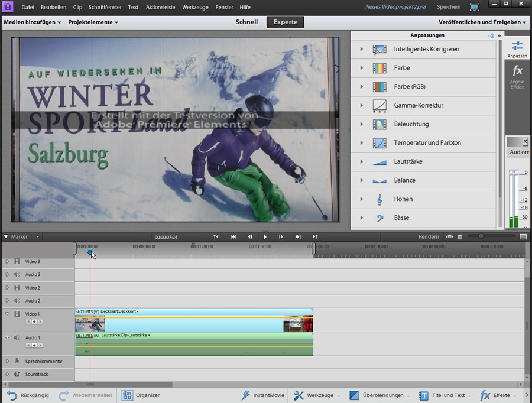Screen dimensions: 532x403
Task: Click the Rendern button
Action: [429, 236]
